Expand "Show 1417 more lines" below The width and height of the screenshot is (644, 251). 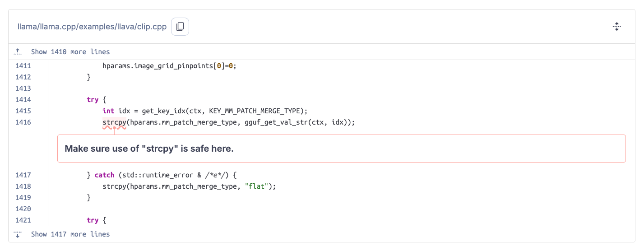tap(70, 234)
